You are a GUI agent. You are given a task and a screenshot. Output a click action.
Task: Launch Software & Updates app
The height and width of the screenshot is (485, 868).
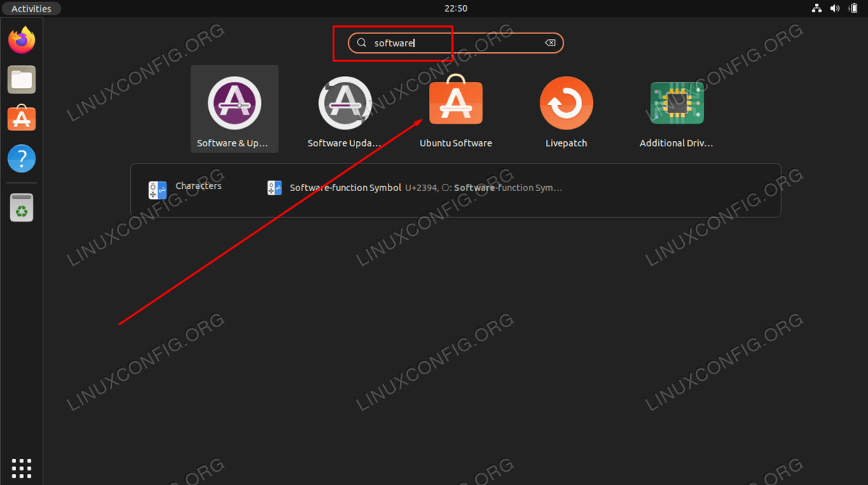point(234,109)
